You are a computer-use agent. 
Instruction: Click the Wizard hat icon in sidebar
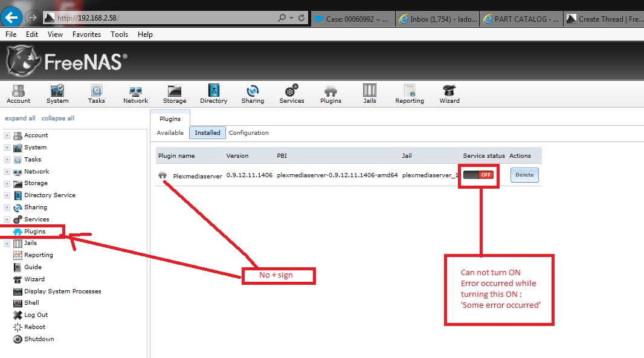18,279
